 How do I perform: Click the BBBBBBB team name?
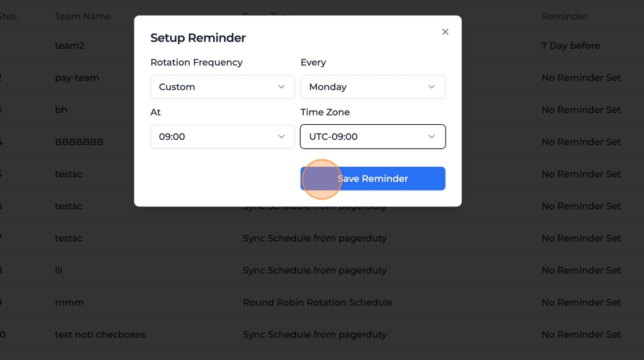(x=79, y=142)
